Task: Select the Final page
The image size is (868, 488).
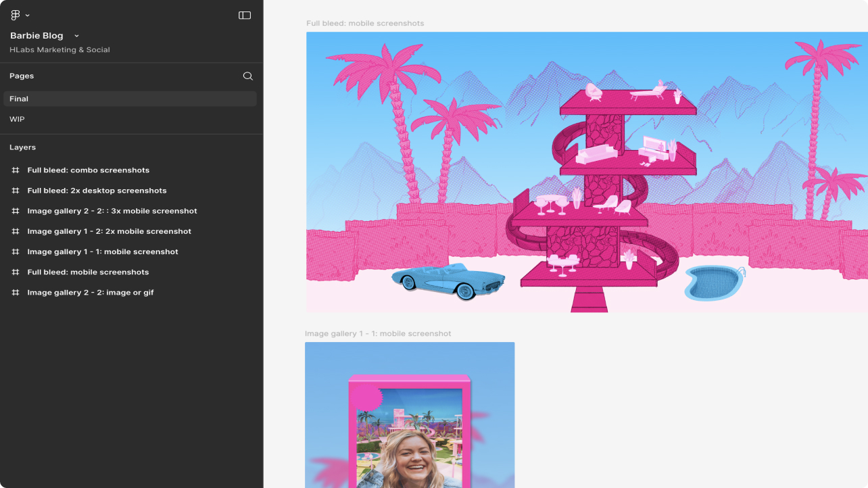Action: (x=130, y=99)
